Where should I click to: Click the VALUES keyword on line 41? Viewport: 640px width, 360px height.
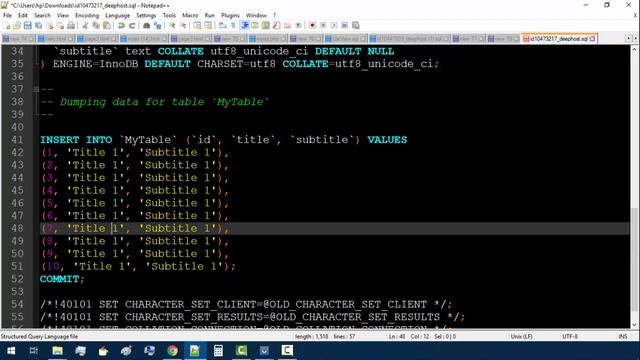coord(387,140)
